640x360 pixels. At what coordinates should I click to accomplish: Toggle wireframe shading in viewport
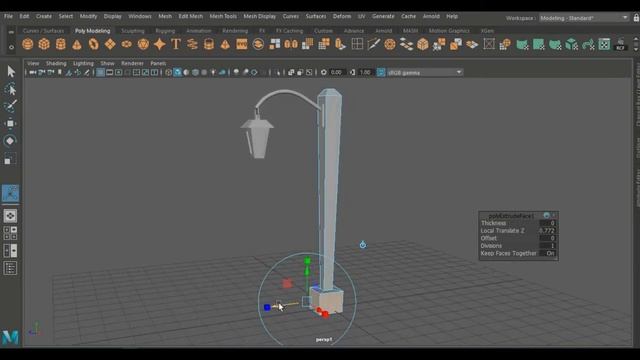tap(169, 72)
